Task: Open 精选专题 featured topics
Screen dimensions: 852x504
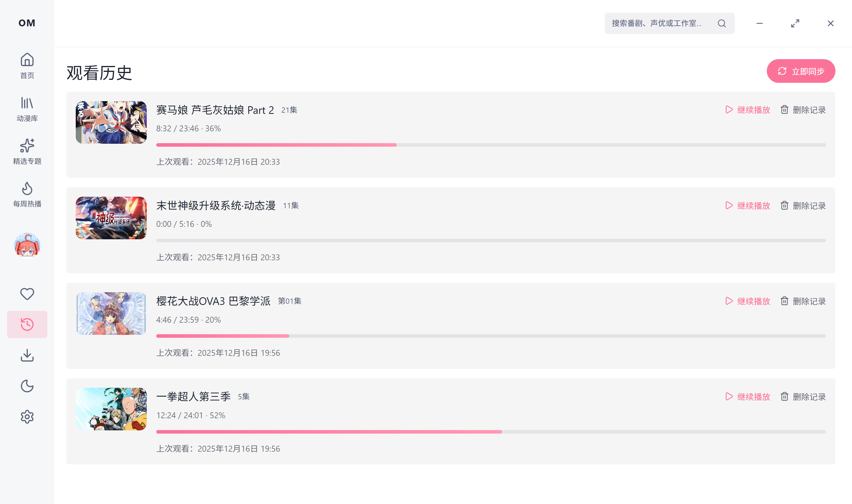Action: pyautogui.click(x=27, y=151)
